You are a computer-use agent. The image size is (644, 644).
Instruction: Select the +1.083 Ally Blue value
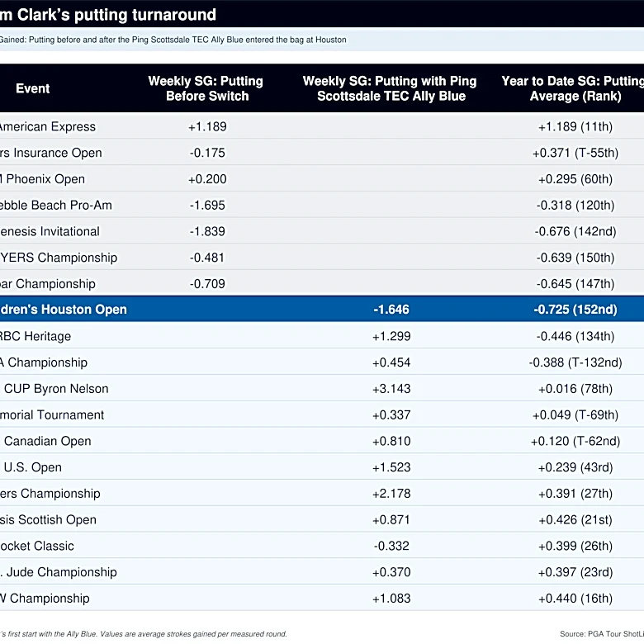pos(391,599)
